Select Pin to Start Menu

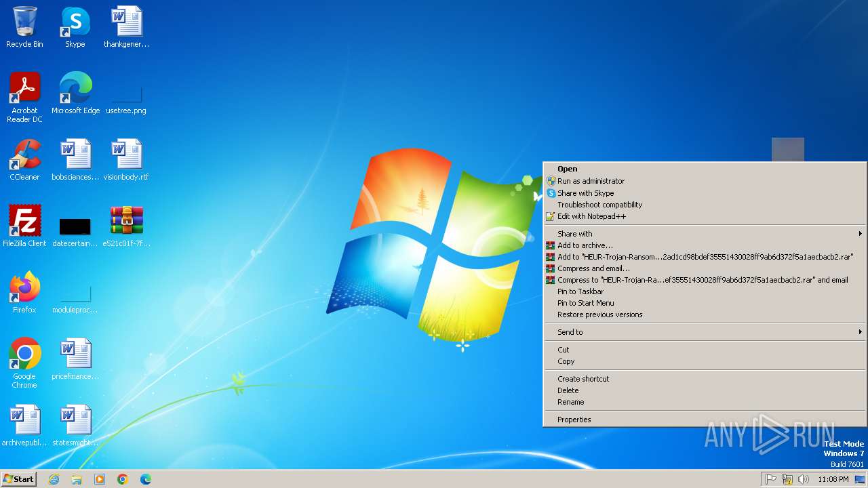705,303
